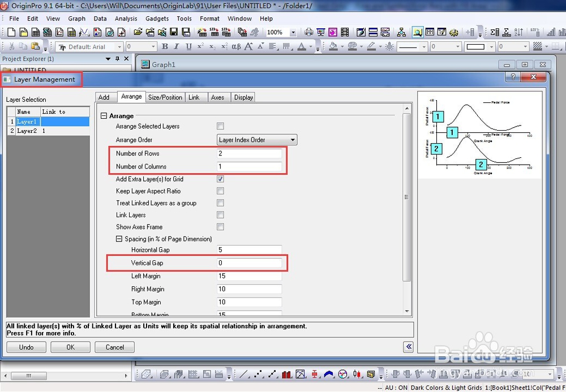Click the Pie chart plot icon

[343, 374]
